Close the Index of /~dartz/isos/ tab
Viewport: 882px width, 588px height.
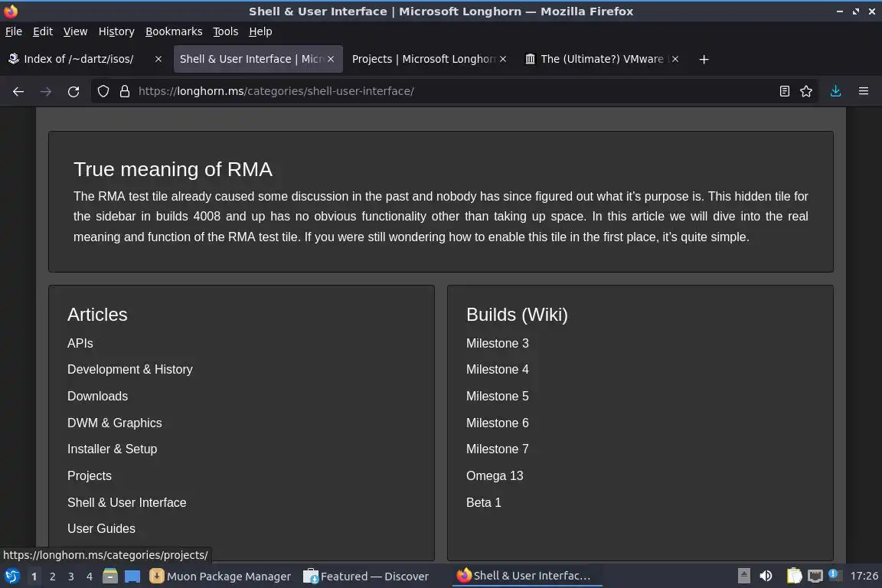(158, 59)
